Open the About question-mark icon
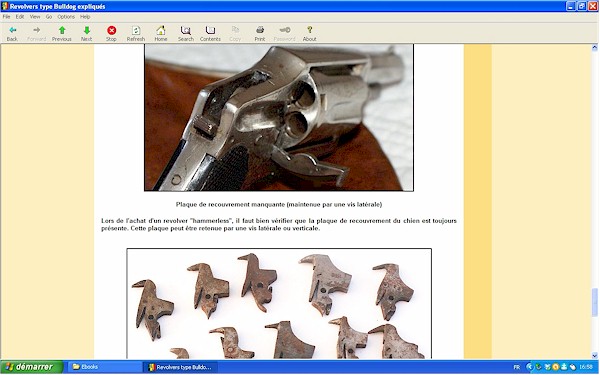The width and height of the screenshot is (600, 375). [310, 30]
